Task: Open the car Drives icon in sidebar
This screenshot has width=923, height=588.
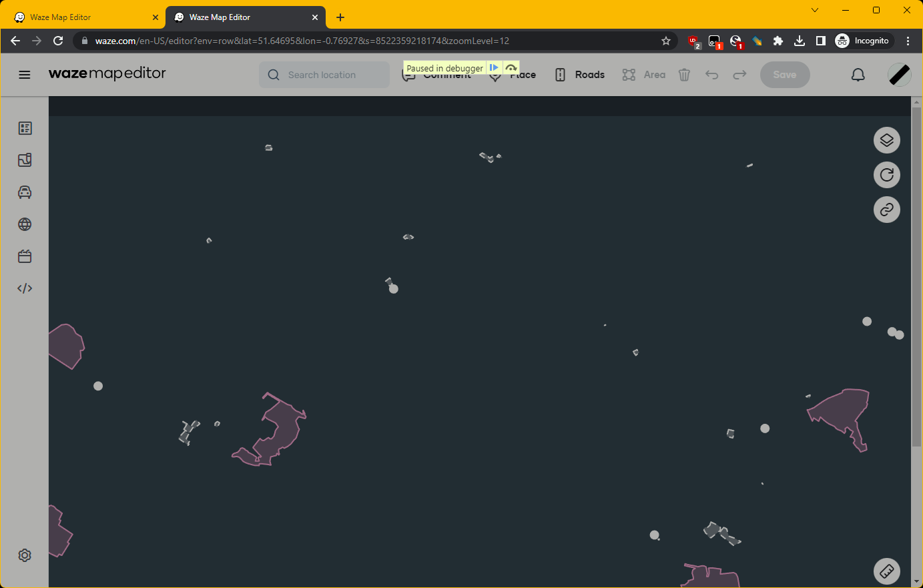Action: pos(25,192)
